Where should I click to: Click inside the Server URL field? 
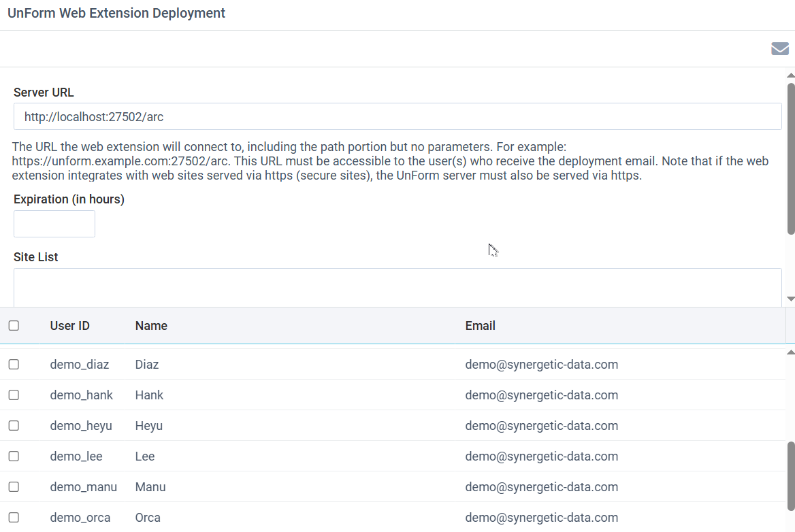(397, 116)
